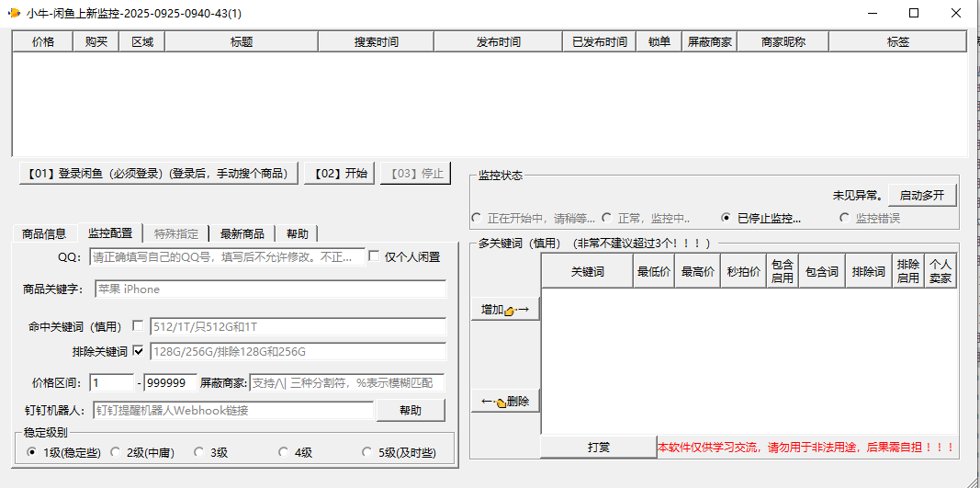The width and height of the screenshot is (980, 488).
Task: Click the 打赏 button
Action: coord(598,448)
